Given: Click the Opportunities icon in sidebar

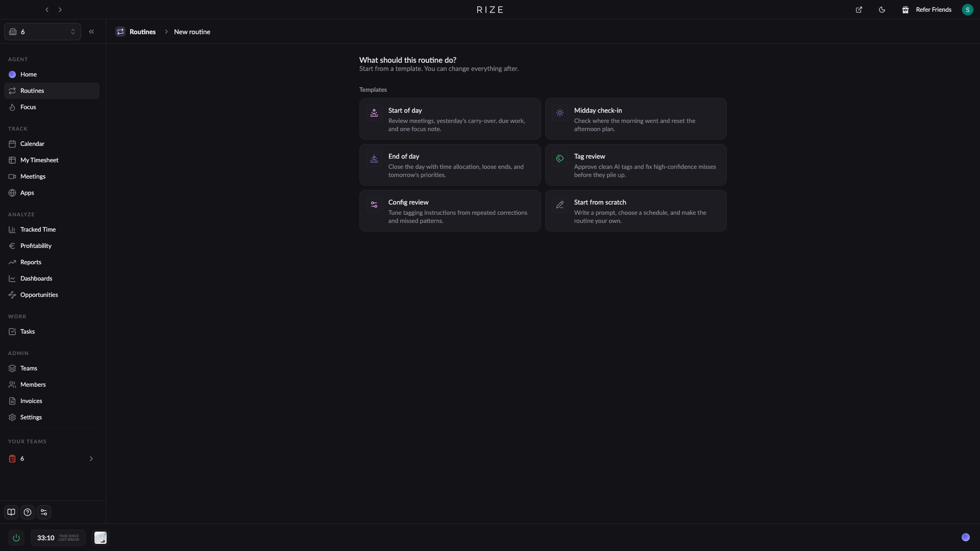Looking at the screenshot, I should [x=12, y=295].
